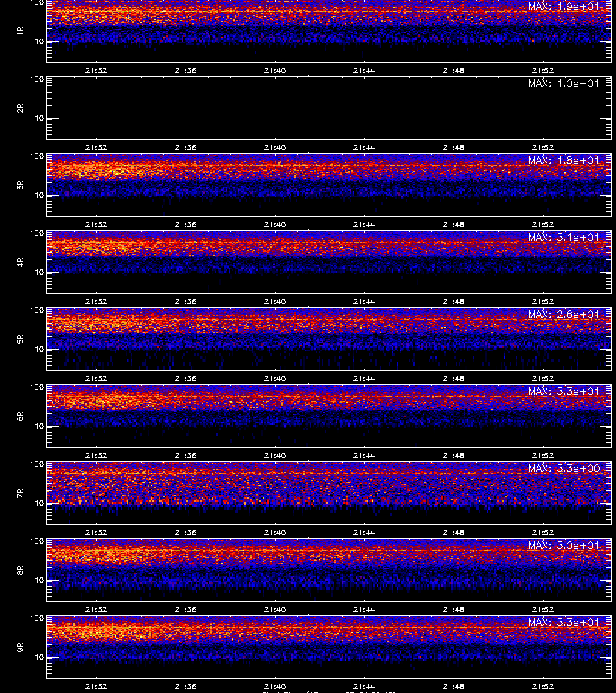Click the 3R panel label
Screen dimensions: 616x693
pyautogui.click(x=20, y=185)
